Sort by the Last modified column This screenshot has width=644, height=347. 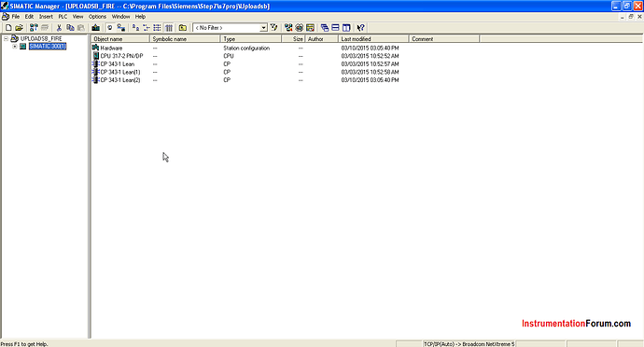(373, 39)
